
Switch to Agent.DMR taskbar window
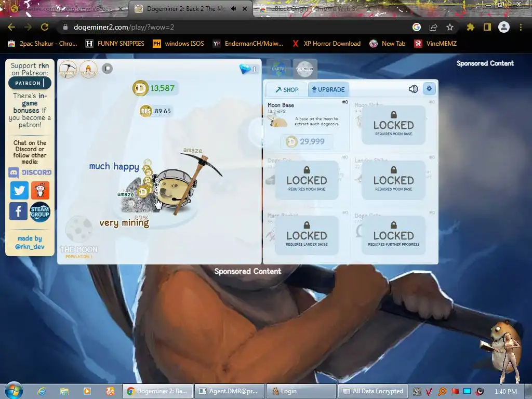coord(229,391)
